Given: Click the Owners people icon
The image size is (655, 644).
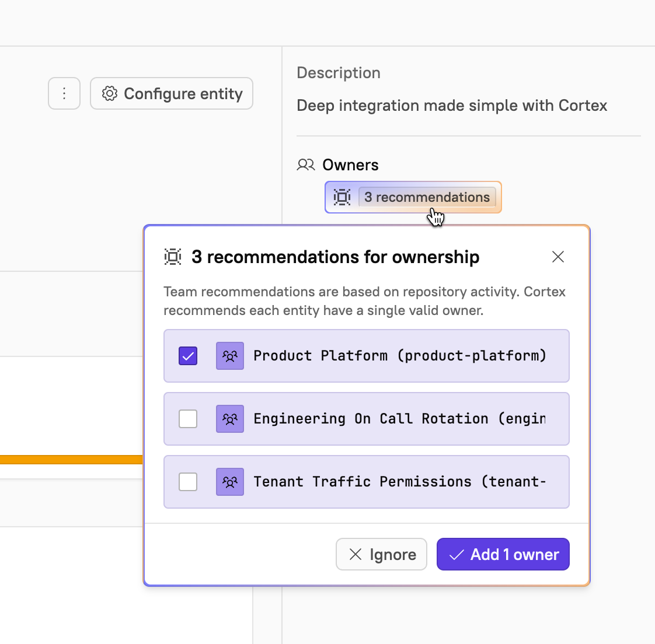Looking at the screenshot, I should point(306,165).
